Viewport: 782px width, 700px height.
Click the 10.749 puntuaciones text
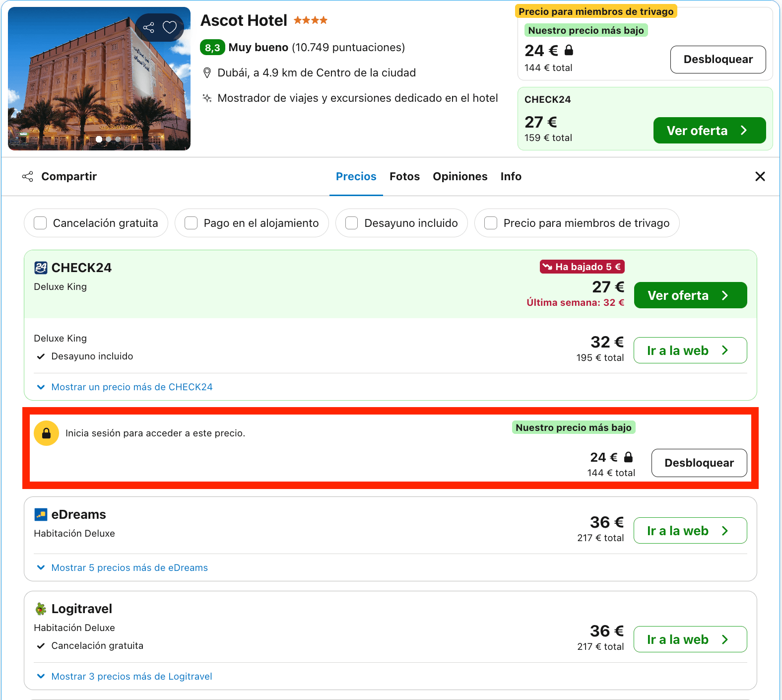point(348,48)
